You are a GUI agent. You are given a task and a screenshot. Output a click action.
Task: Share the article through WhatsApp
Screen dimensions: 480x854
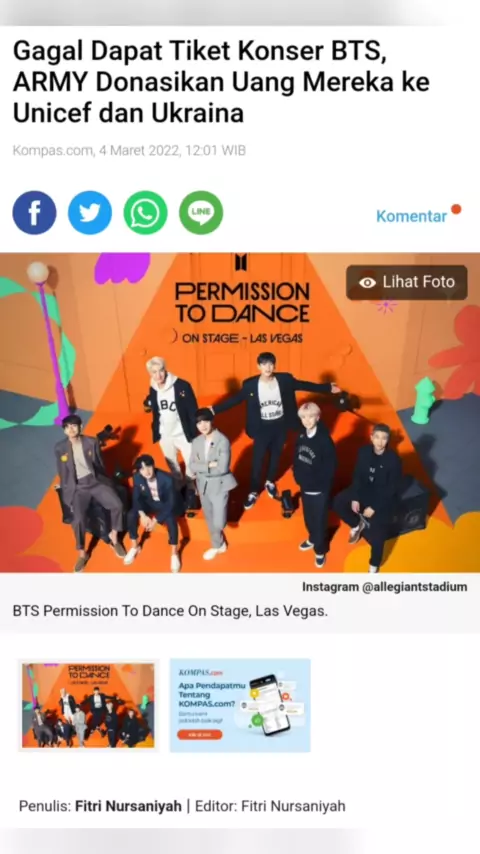point(145,212)
